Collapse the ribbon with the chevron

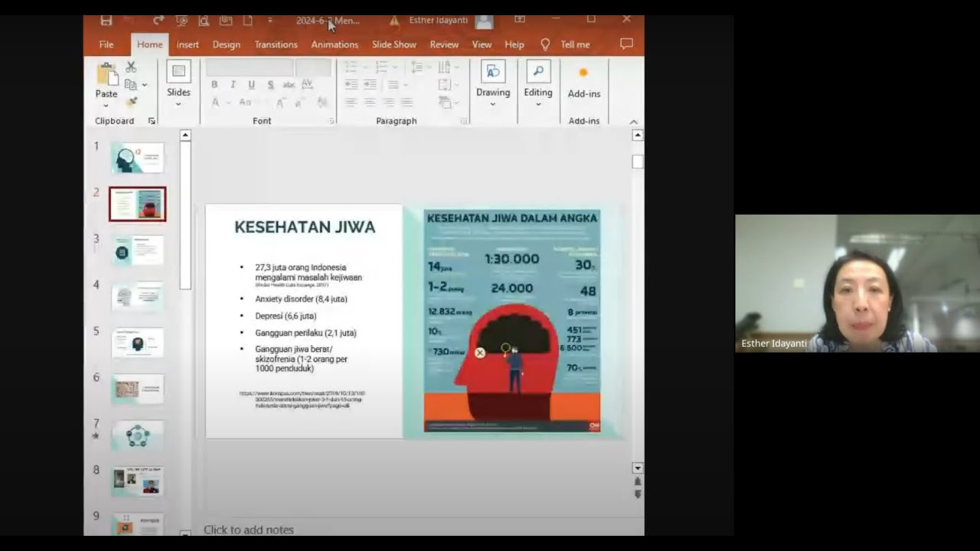coord(633,122)
